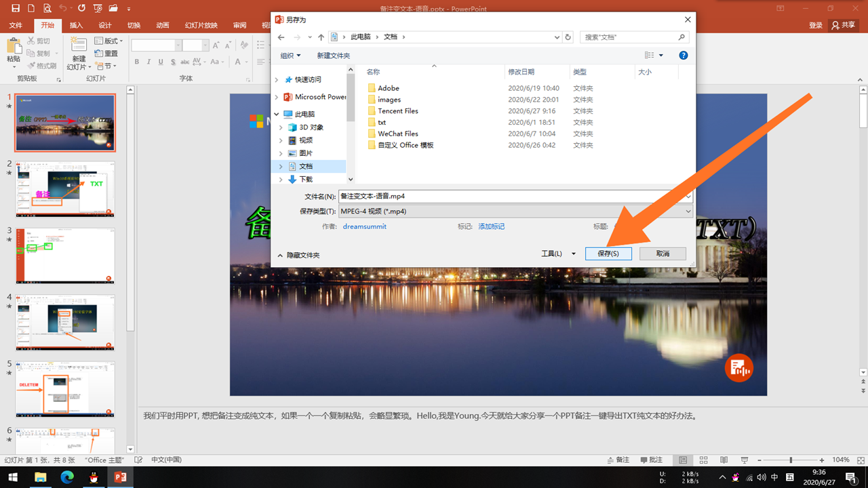Open dialog help question mark icon
Screen dimensions: 868x488
click(684, 55)
